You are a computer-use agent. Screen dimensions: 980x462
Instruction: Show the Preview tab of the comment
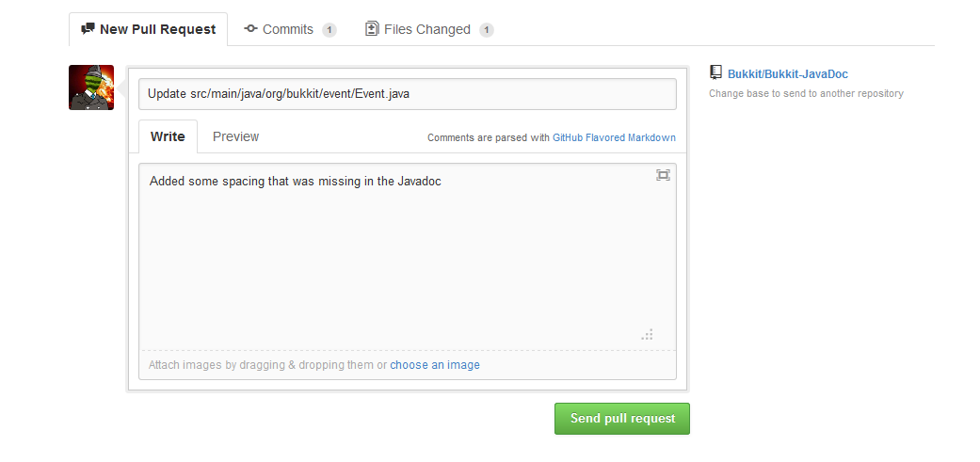coord(235,136)
